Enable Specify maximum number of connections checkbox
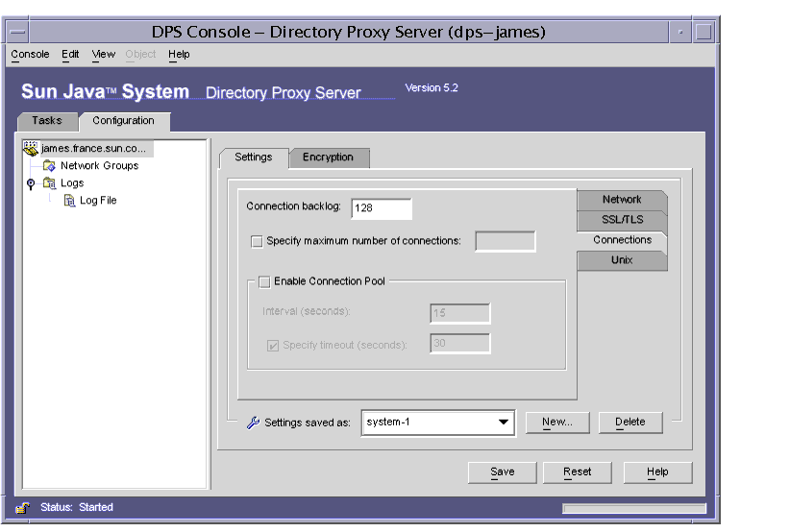The height and width of the screenshot is (532, 790). coord(257,242)
